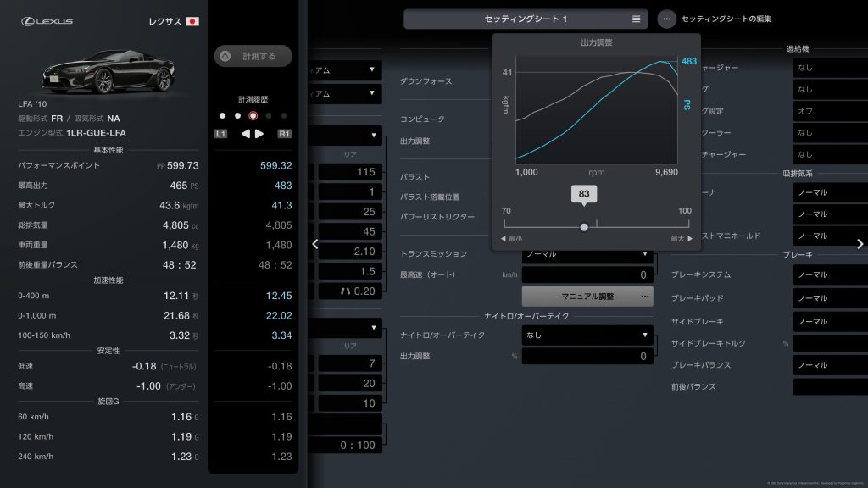Image resolution: width=868 pixels, height=488 pixels.
Task: Click the バラスト搭載位置 menu label
Action: [430, 197]
